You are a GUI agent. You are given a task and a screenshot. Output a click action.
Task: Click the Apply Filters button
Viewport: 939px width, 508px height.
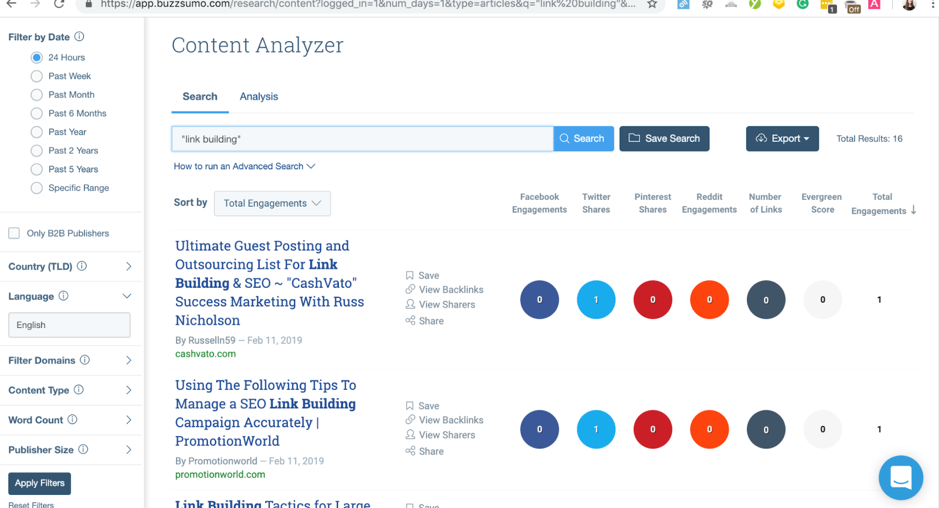point(40,483)
